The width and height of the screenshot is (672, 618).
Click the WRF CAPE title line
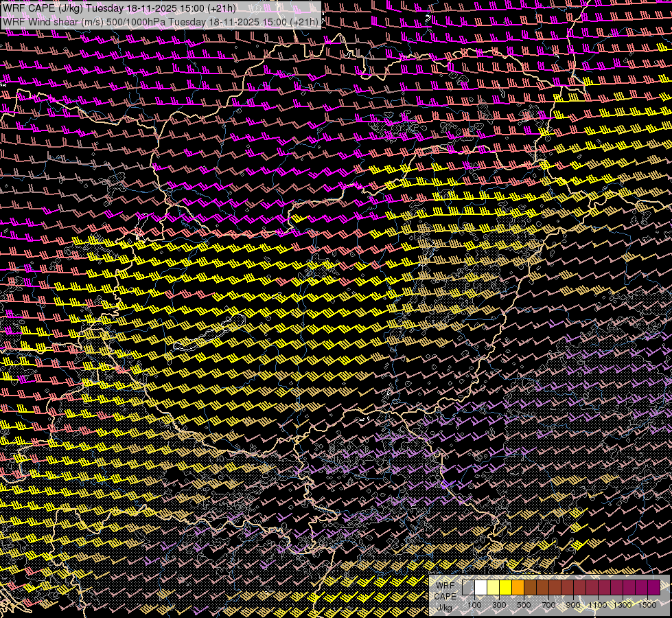119,8
